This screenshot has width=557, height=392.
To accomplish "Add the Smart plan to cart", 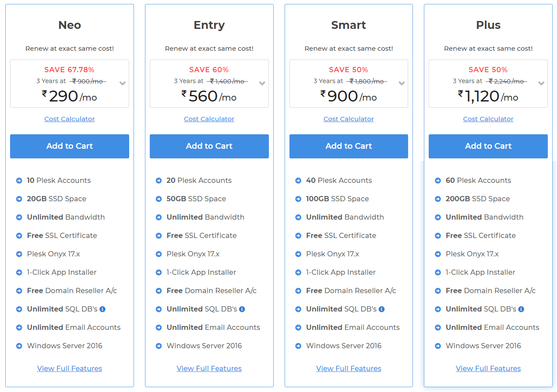I will [349, 146].
